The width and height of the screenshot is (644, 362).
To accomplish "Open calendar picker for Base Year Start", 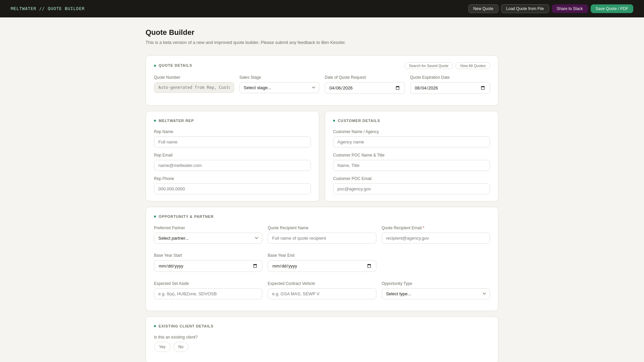I will point(255,266).
